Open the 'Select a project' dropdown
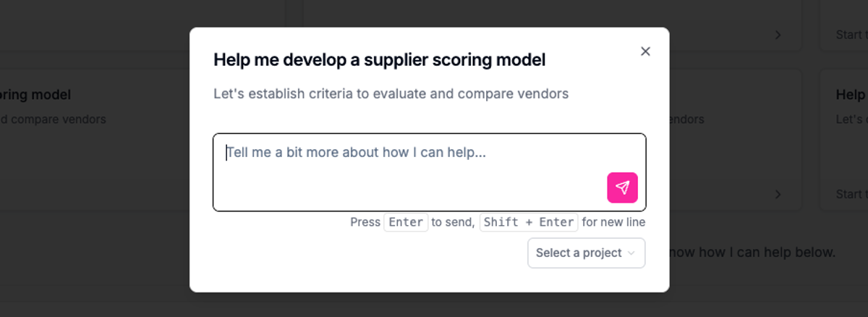This screenshot has width=868, height=317. 586,253
